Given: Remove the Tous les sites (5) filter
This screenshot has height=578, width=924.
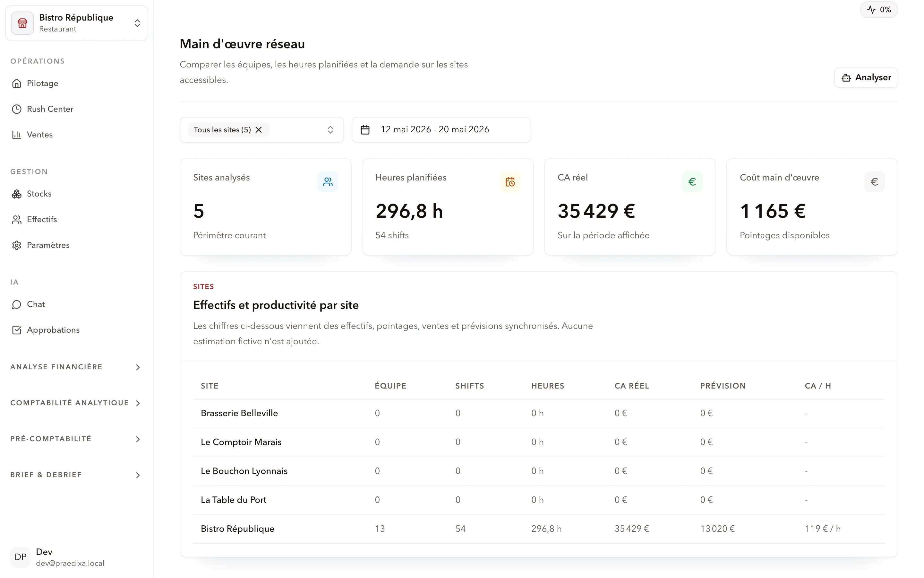Looking at the screenshot, I should pyautogui.click(x=259, y=130).
